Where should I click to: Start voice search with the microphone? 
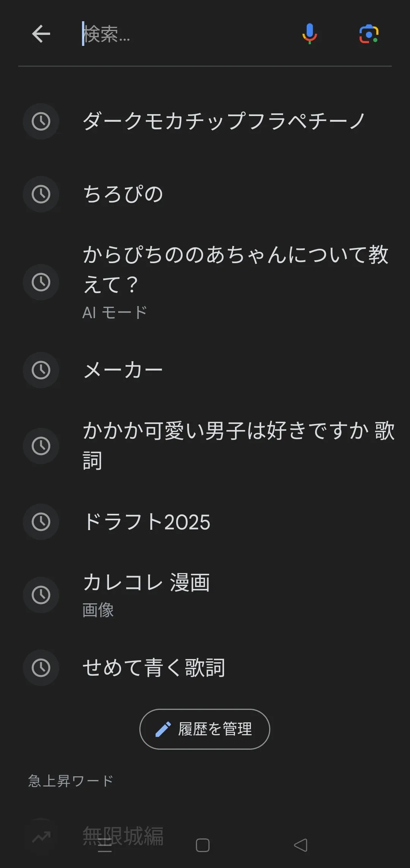[x=309, y=34]
